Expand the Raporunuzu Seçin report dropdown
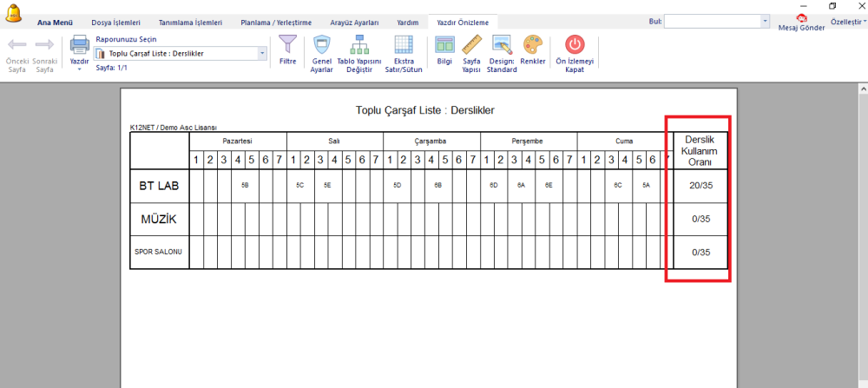Screen dimensions: 868x388 (x=262, y=54)
